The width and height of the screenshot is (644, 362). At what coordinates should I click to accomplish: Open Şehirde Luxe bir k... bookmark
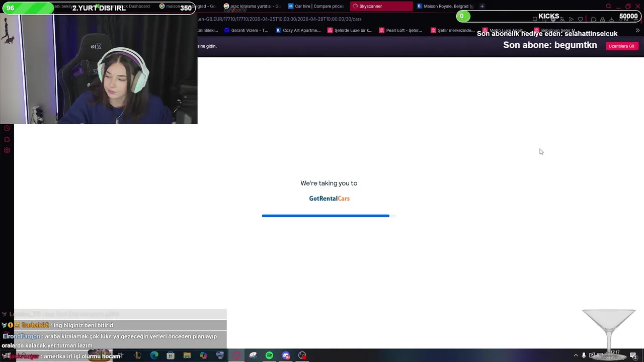click(350, 30)
